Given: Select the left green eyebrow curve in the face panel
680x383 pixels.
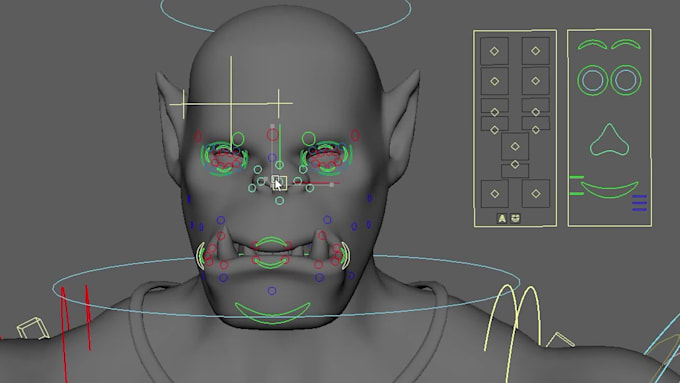Looking at the screenshot, I should point(592,44).
